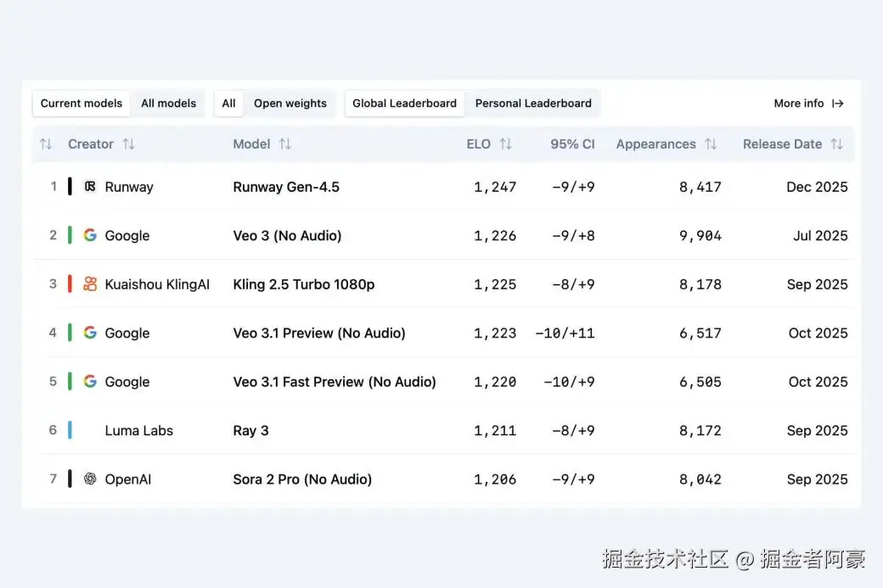Screen dimensions: 883x588
Task: Click the ELO value 1,220
Action: 495,382
